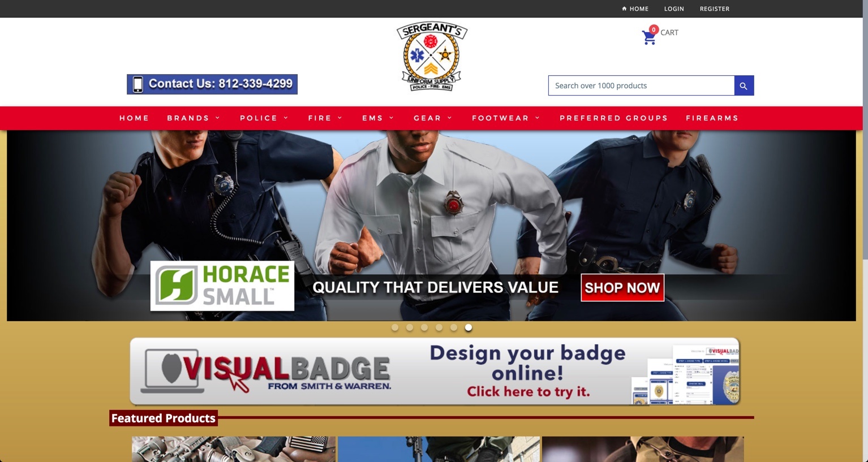The height and width of the screenshot is (462, 868).
Task: Open the GEAR menu
Action: pos(427,118)
